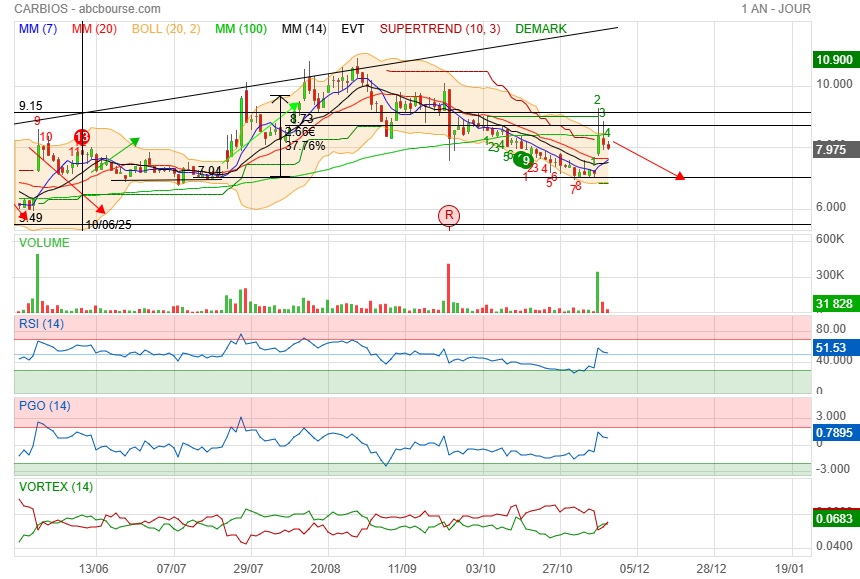Screen dimensions: 860x579
Task: Click the blue RSI value badge 51.53
Action: 832,348
